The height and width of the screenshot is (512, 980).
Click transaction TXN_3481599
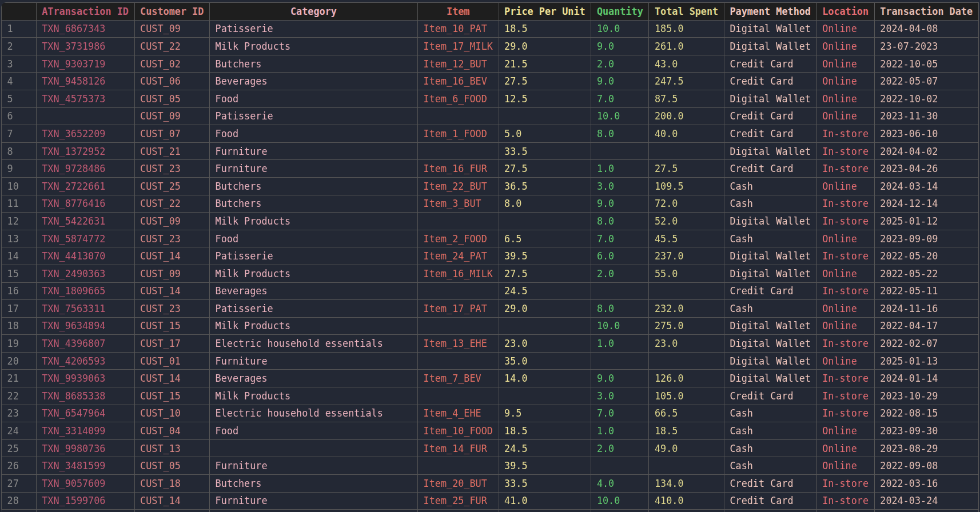coord(85,466)
